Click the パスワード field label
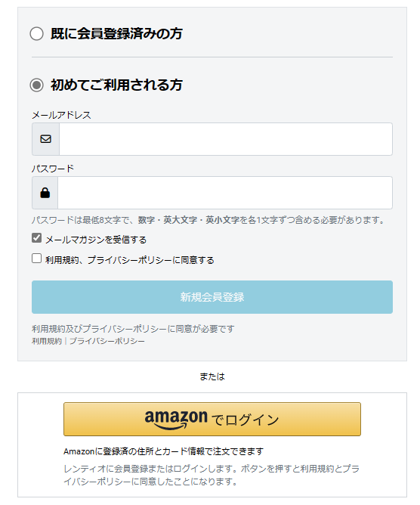Image resolution: width=420 pixels, height=505 pixels. tap(53, 169)
